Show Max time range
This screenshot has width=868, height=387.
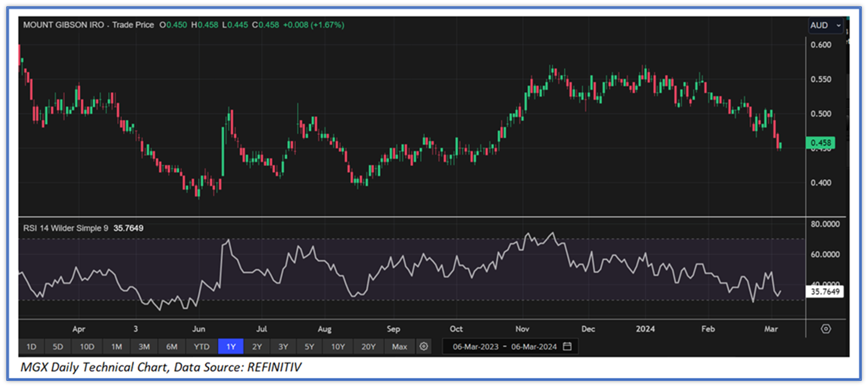coord(399,347)
